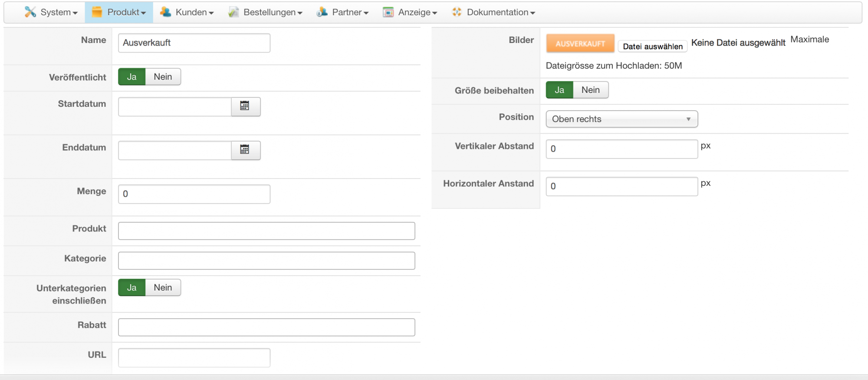This screenshot has height=380, width=868.
Task: Click the Horizontaler Anstand label
Action: [x=489, y=183]
